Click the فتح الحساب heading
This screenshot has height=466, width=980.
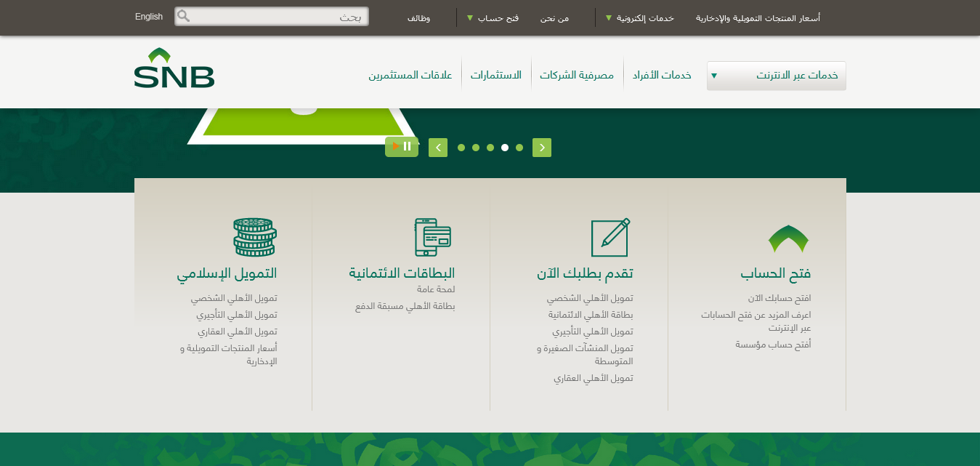tap(776, 274)
